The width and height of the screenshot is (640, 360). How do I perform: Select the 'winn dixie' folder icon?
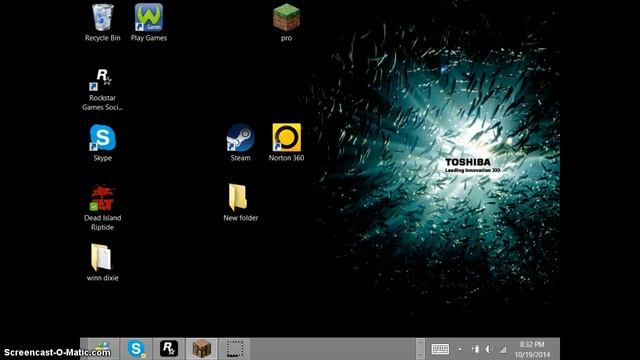[101, 258]
